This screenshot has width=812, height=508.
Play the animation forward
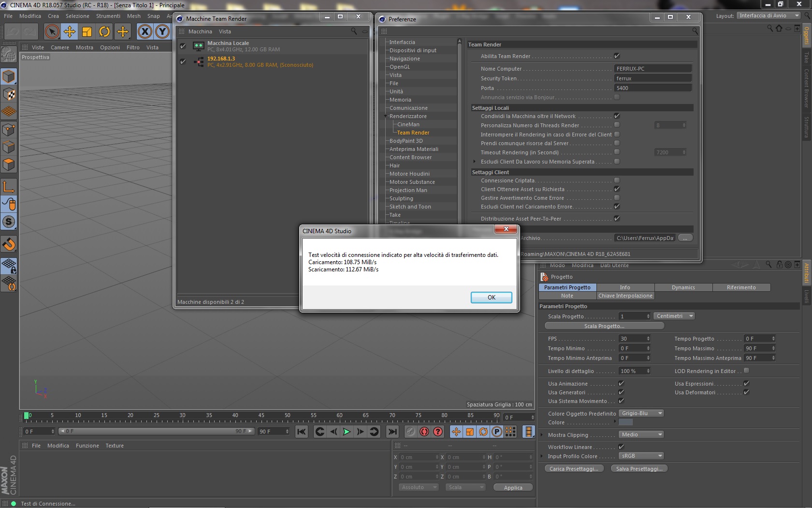(x=347, y=432)
